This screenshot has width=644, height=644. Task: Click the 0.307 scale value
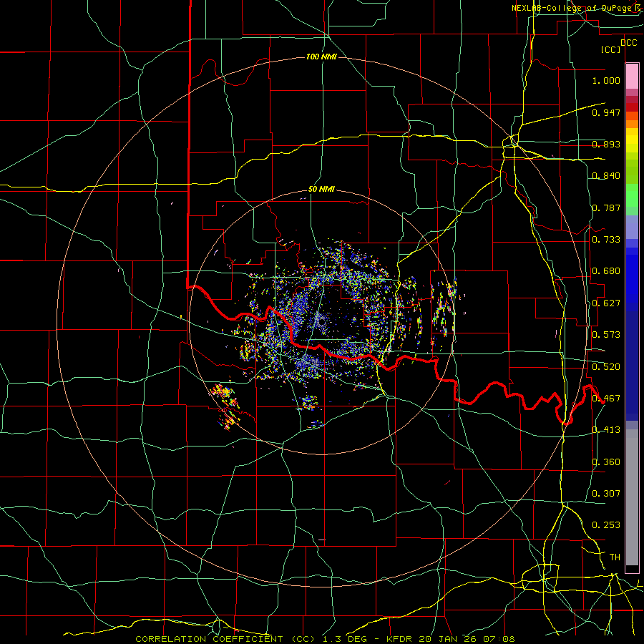tap(606, 494)
